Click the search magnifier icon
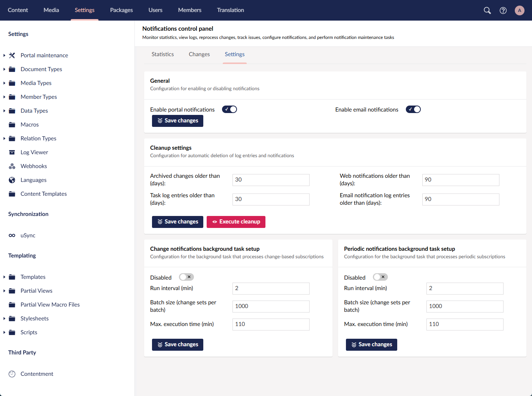This screenshot has height=396, width=532. [x=487, y=10]
